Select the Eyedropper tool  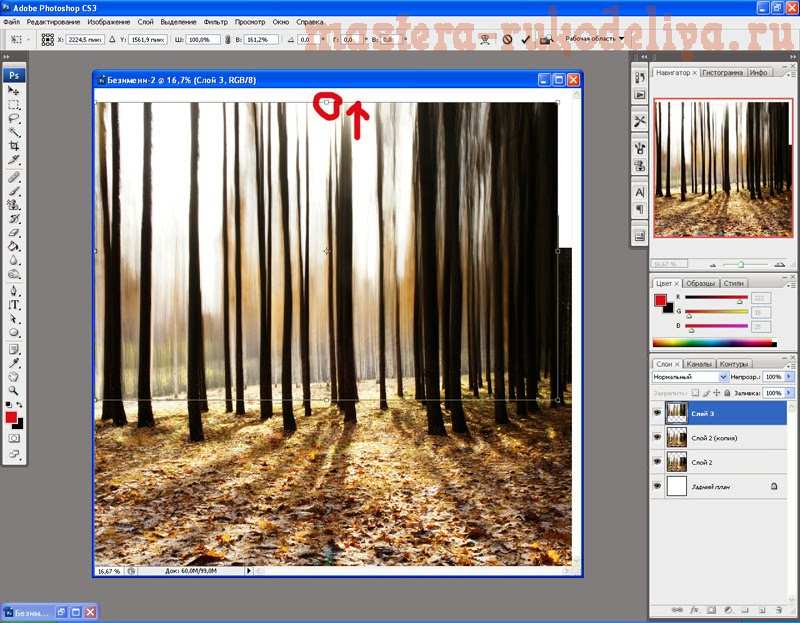coord(14,363)
